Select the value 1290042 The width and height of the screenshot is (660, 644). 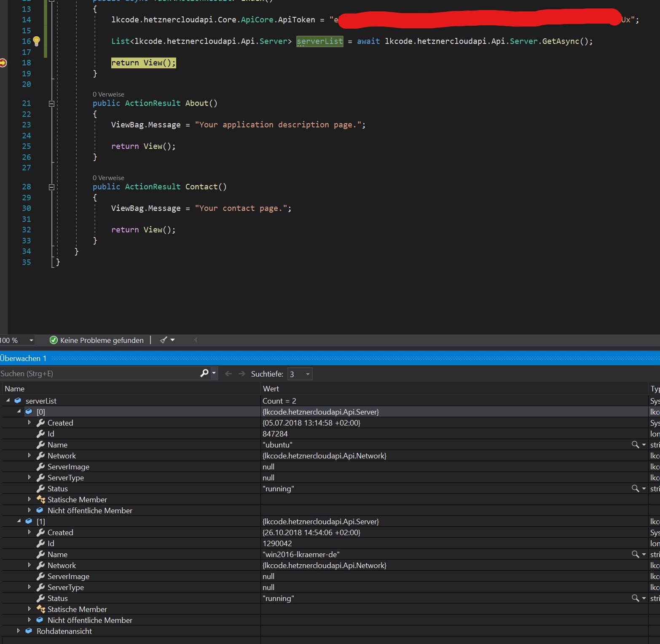pyautogui.click(x=277, y=543)
